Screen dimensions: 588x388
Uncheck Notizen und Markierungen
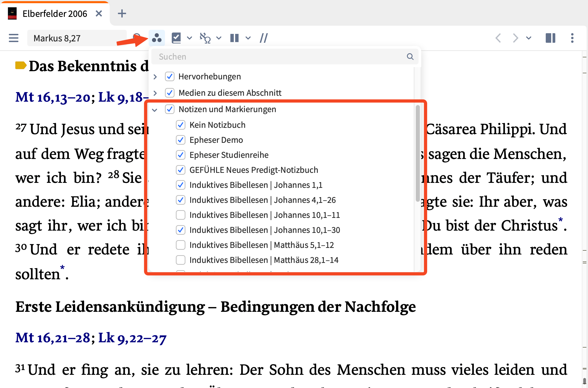click(x=169, y=109)
